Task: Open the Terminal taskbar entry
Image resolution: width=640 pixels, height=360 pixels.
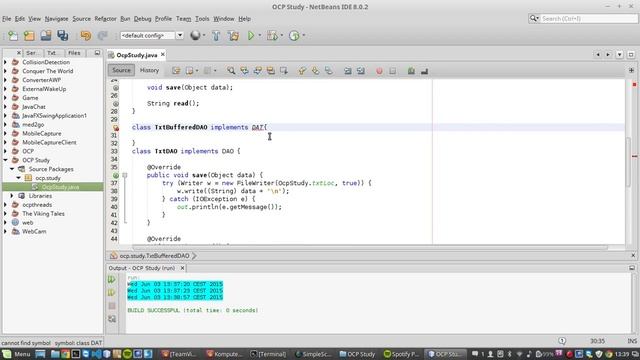Action: 269,354
